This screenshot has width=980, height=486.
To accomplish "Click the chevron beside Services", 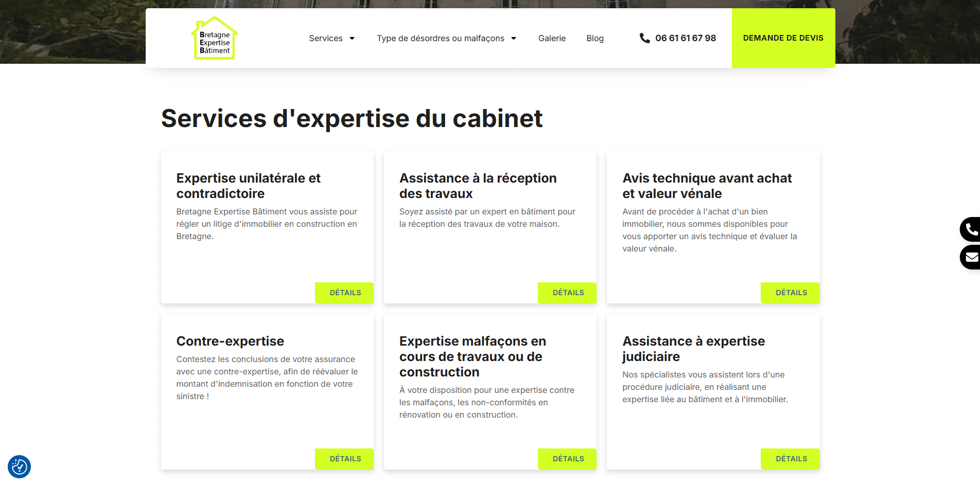I will pyautogui.click(x=352, y=38).
